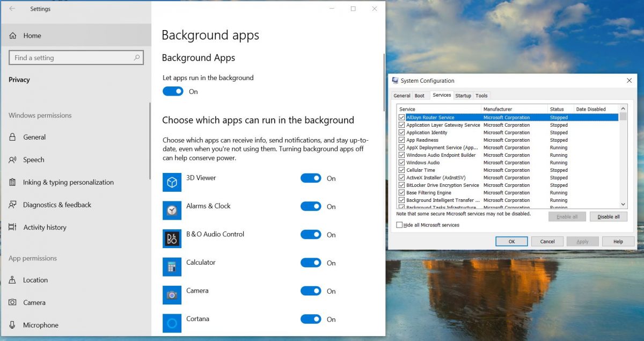
Task: Click the Cortana app icon
Action: tap(172, 323)
